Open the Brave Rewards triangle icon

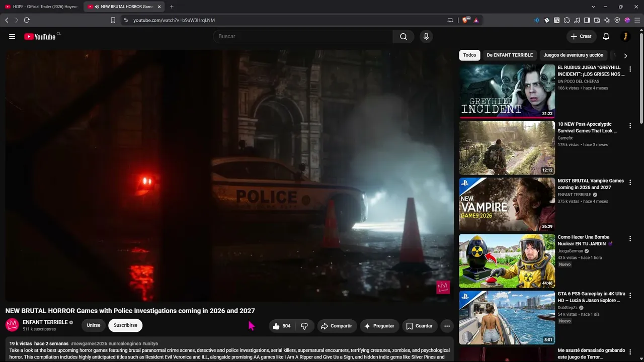pyautogui.click(x=476, y=20)
